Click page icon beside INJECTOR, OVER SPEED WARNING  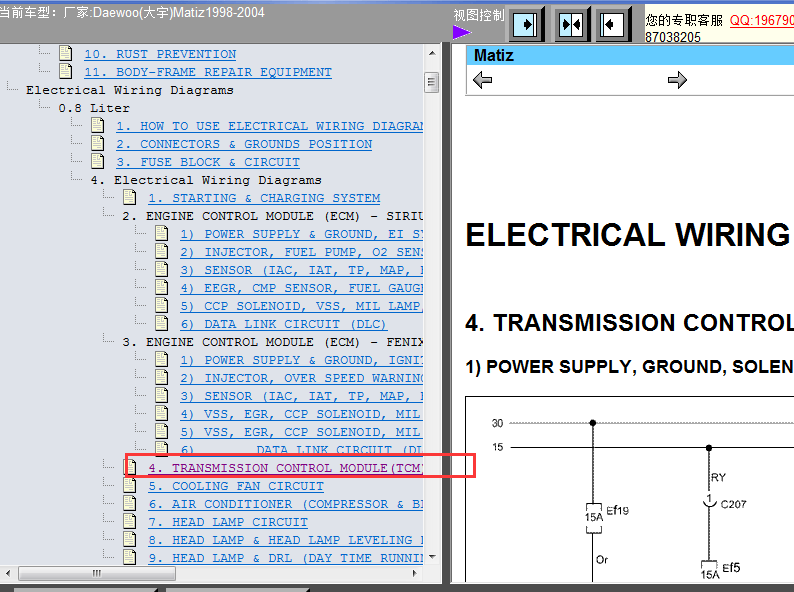[x=162, y=377]
